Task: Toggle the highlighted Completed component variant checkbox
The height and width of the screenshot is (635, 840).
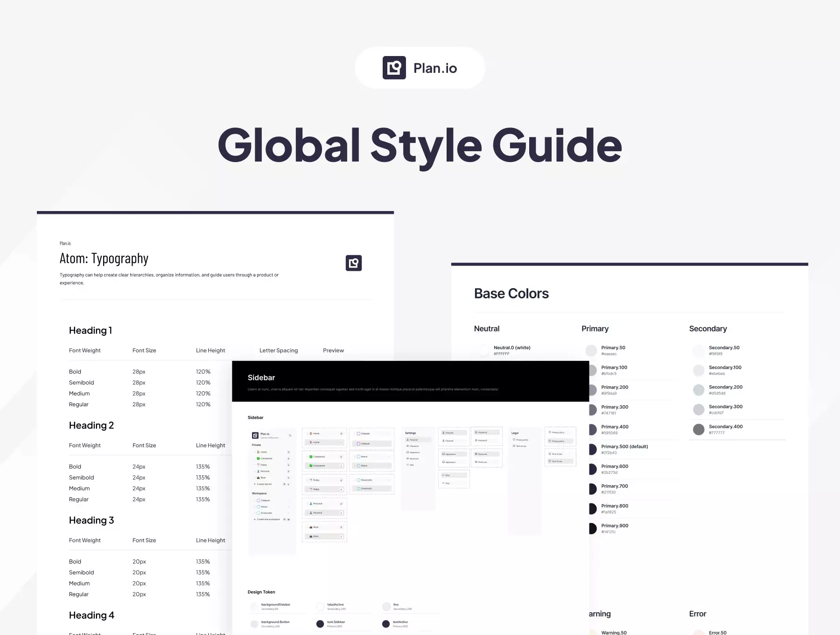Action: click(x=311, y=466)
